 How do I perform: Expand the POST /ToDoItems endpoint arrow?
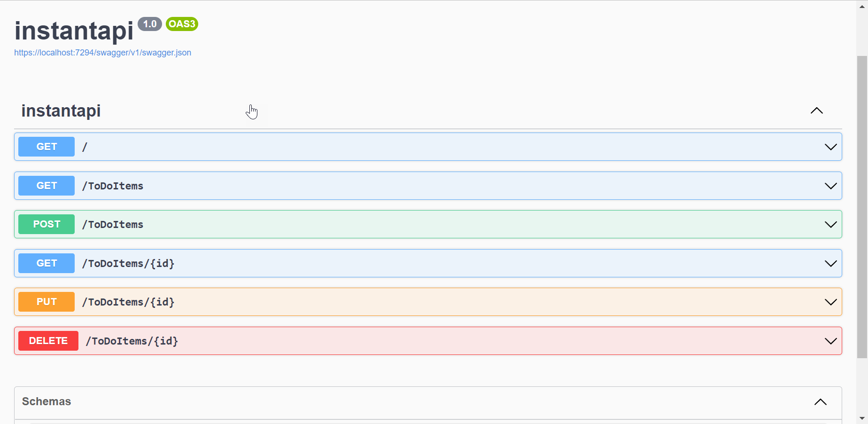point(830,225)
